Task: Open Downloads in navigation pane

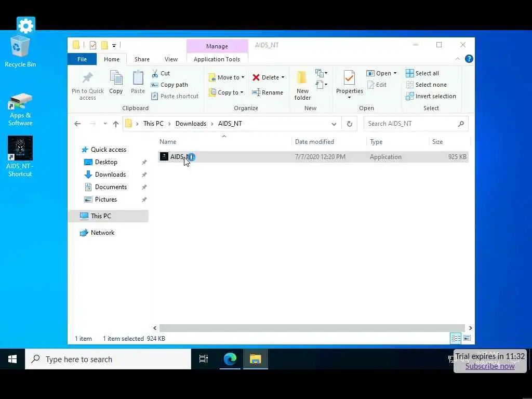Action: pyautogui.click(x=110, y=175)
